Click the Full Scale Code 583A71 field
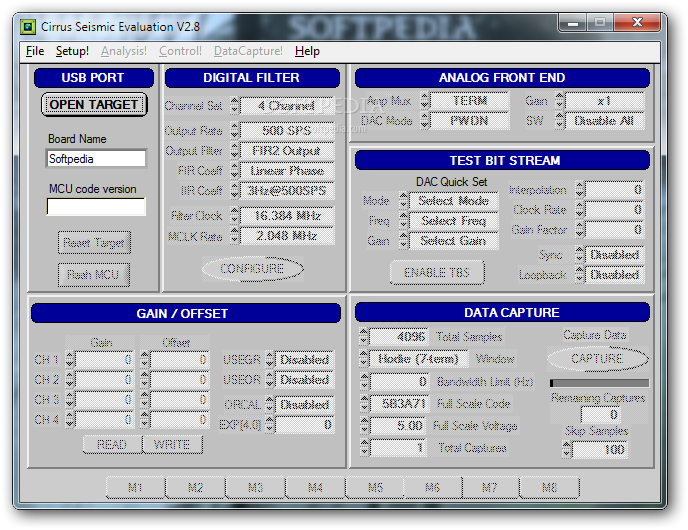 (398, 403)
